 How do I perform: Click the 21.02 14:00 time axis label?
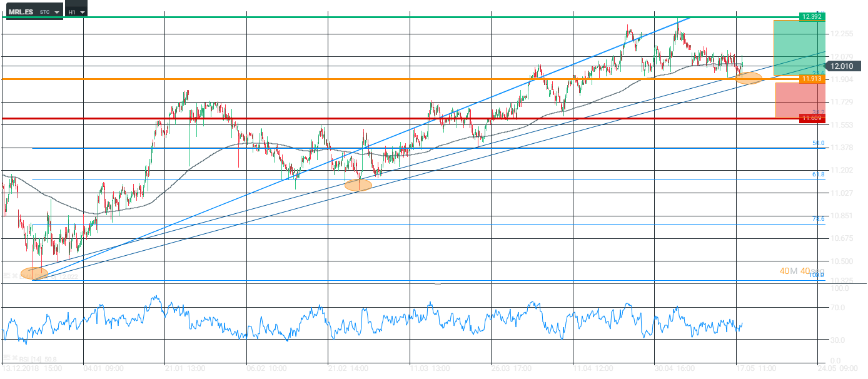point(348,368)
